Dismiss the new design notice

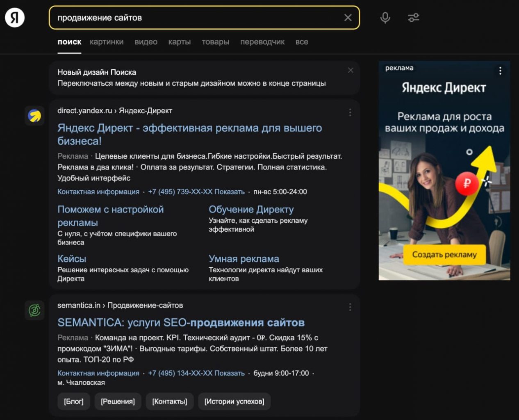351,71
